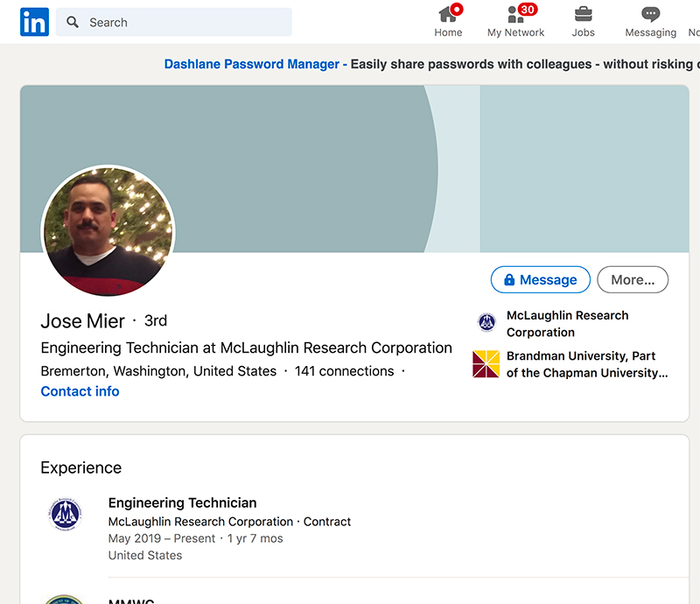Click the profile headline text
Image resolution: width=700 pixels, height=604 pixels.
tap(247, 348)
